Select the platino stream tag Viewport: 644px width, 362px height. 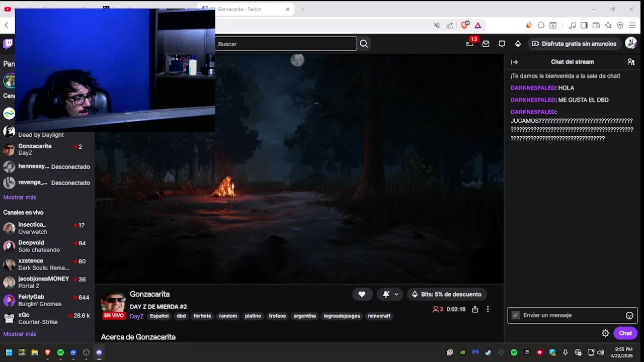click(253, 316)
